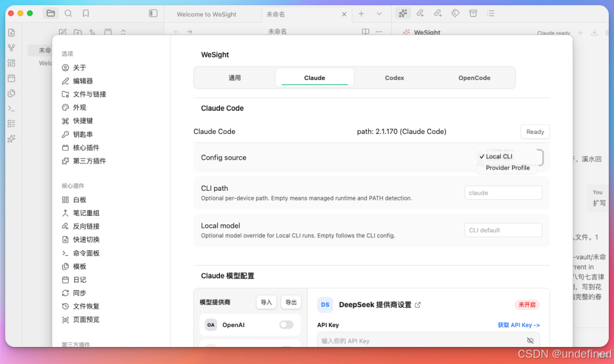The height and width of the screenshot is (364, 614).
Task: Open graph view ribbon icon
Action: 11,48
